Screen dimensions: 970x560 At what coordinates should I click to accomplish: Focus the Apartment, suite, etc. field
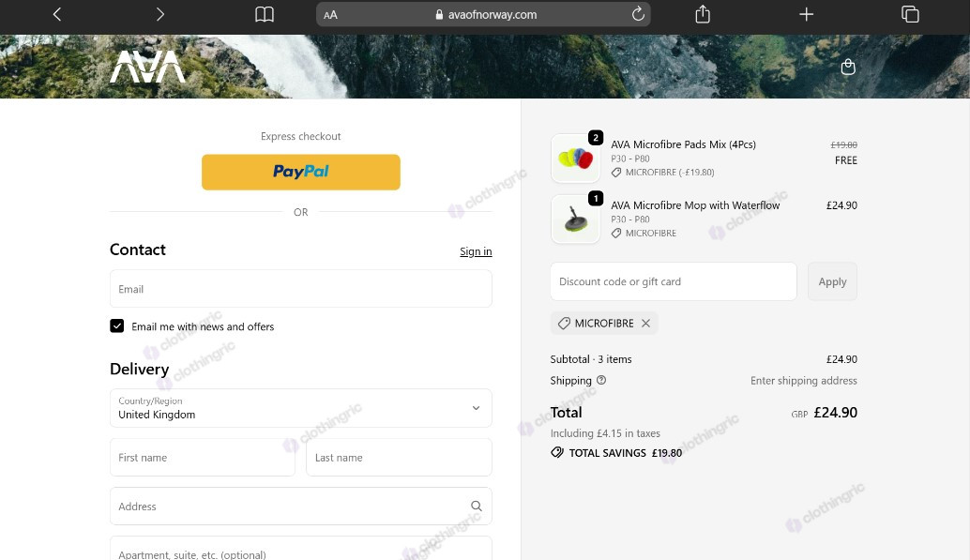click(300, 548)
